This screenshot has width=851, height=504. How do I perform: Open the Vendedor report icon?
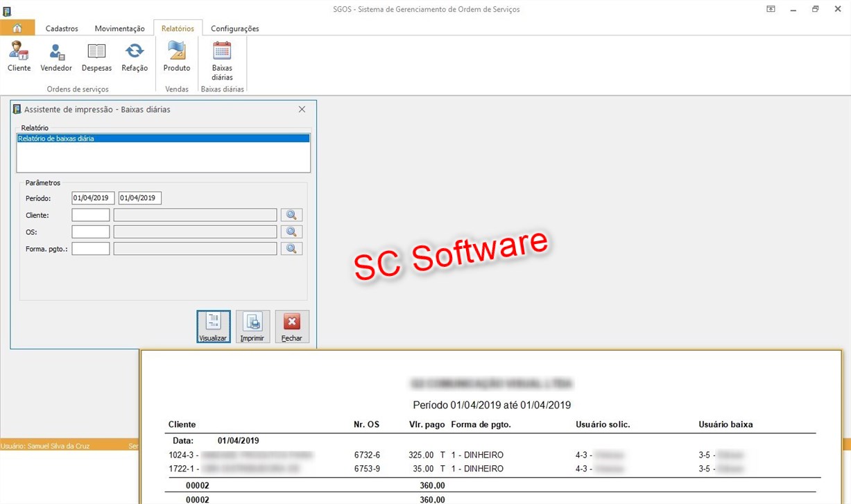(56, 56)
